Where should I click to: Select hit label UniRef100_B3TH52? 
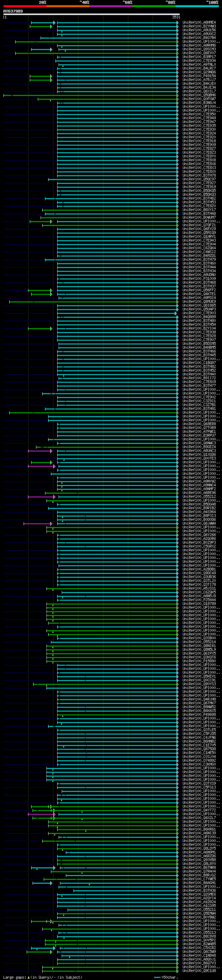click(199, 371)
